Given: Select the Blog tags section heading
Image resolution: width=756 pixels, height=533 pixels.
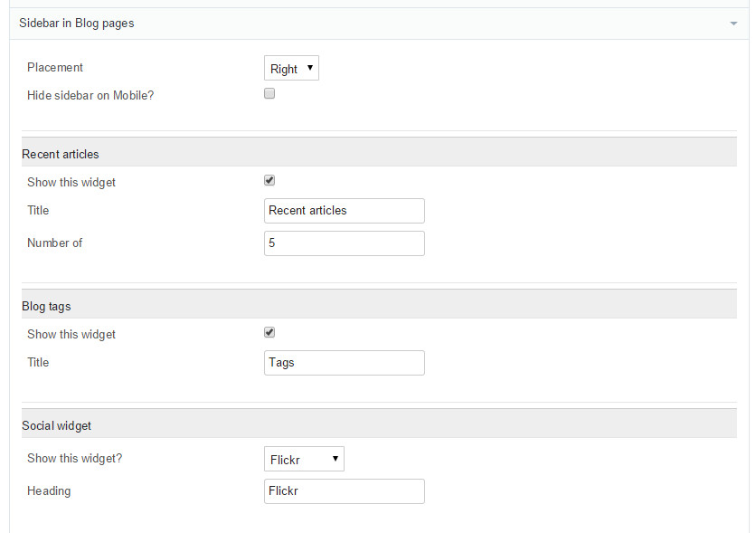Looking at the screenshot, I should (46, 306).
